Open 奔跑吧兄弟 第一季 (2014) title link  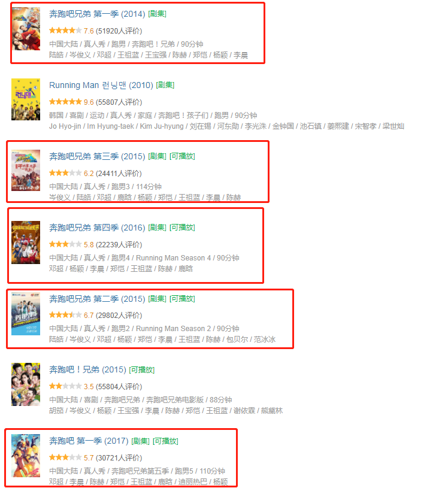tap(97, 14)
